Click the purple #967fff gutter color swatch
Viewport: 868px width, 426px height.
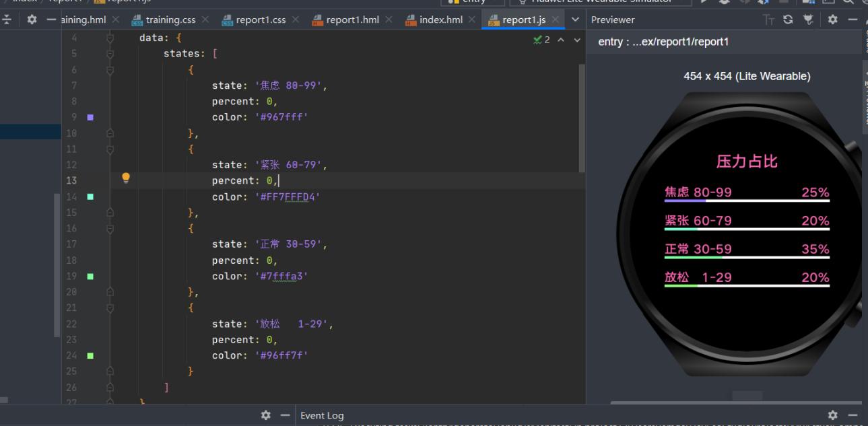[90, 117]
